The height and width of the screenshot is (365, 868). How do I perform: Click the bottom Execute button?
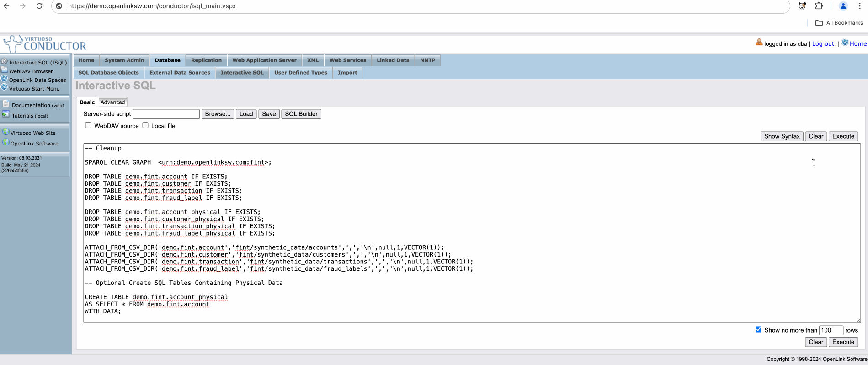point(843,342)
